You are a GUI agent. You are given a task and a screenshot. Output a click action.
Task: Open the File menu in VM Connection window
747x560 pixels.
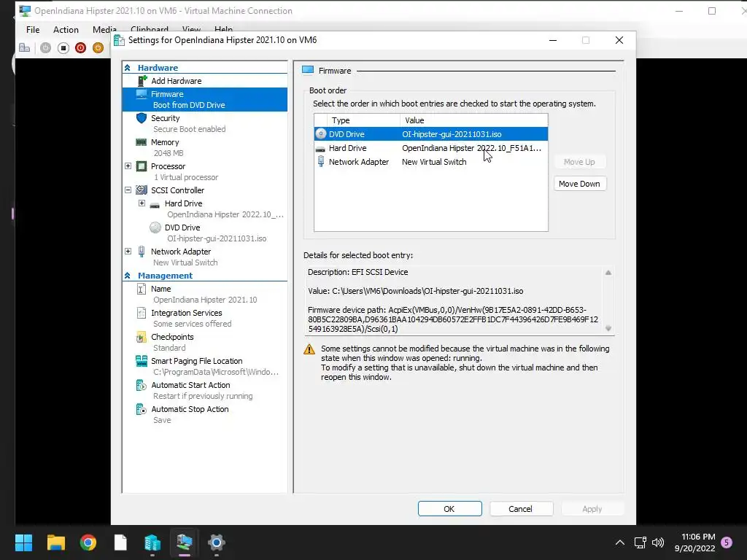(33, 29)
